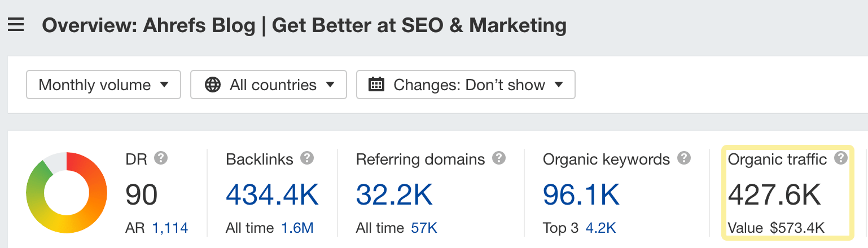Expand the Monthly volume dropdown
868x248 pixels.
(x=104, y=85)
